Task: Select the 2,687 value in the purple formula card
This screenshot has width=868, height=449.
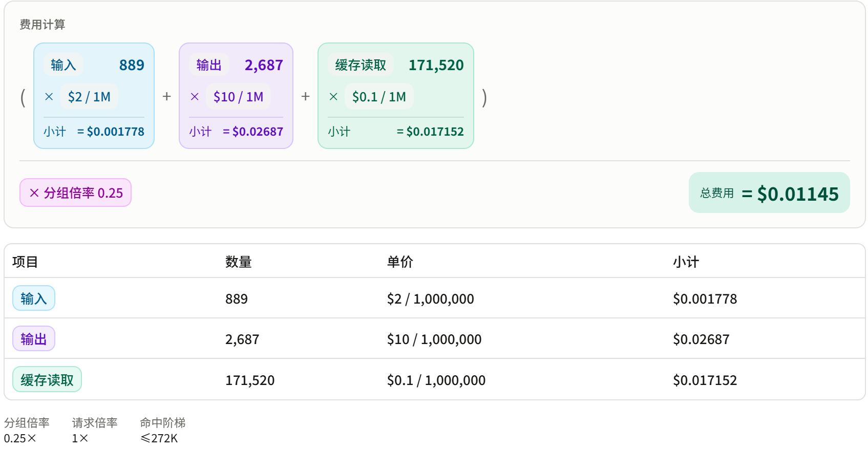Action: [x=264, y=65]
